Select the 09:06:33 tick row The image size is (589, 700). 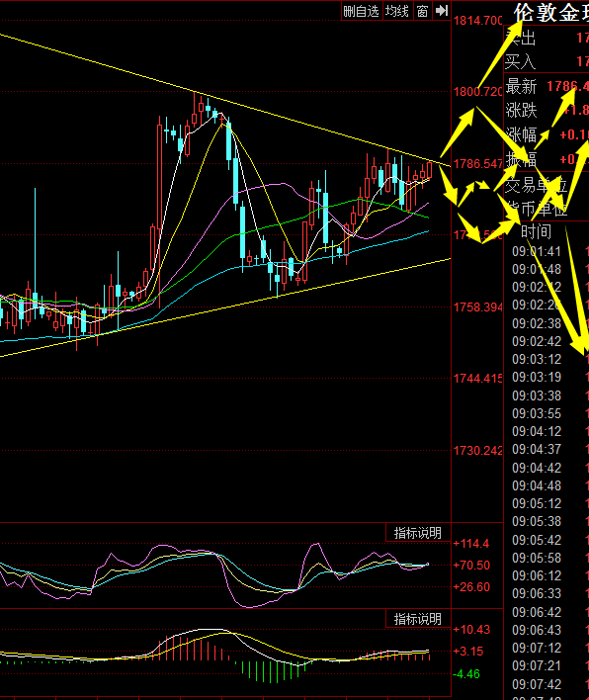tap(550, 594)
